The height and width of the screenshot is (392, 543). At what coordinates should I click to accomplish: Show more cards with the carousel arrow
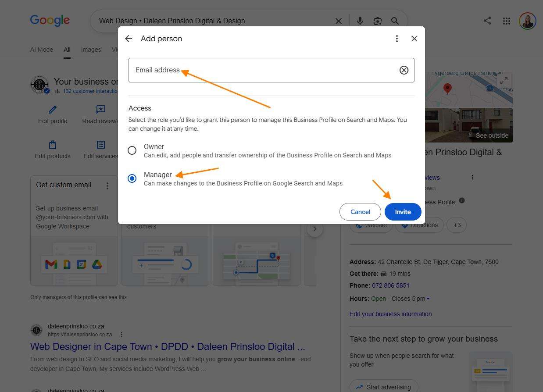tap(314, 229)
